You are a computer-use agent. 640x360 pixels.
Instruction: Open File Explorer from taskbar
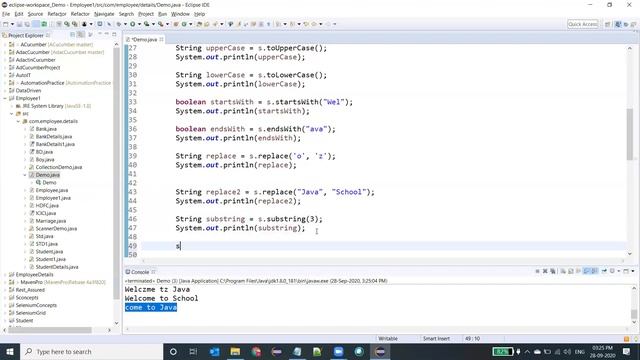235,351
